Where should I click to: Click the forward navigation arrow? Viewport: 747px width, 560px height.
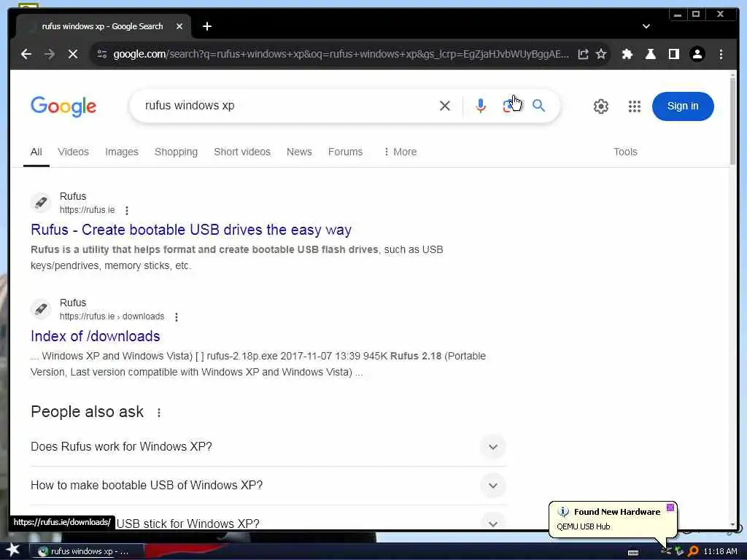pyautogui.click(x=50, y=54)
